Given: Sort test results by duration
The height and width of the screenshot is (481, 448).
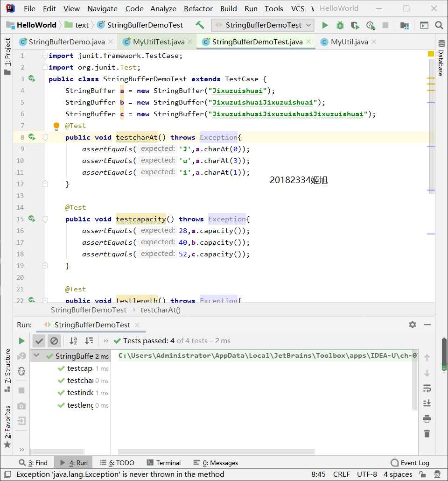Looking at the screenshot, I should 89,341.
